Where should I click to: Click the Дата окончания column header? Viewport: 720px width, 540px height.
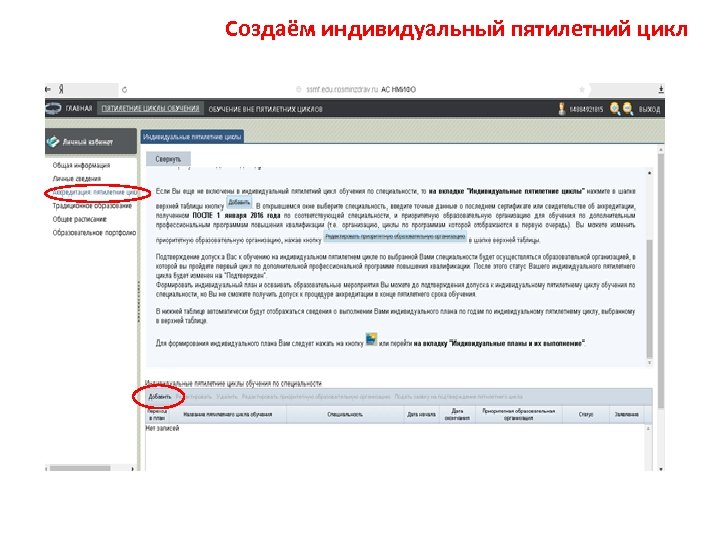pyautogui.click(x=457, y=415)
